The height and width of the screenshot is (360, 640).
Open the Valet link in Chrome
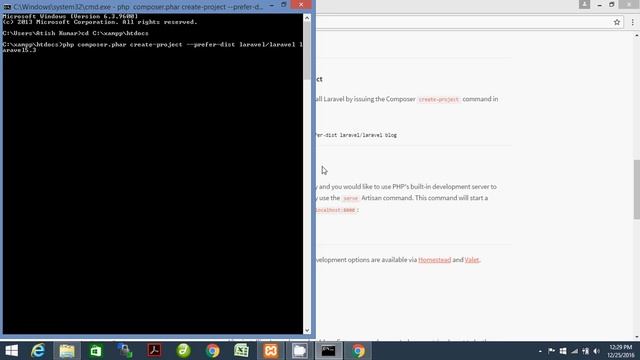pyautogui.click(x=471, y=260)
